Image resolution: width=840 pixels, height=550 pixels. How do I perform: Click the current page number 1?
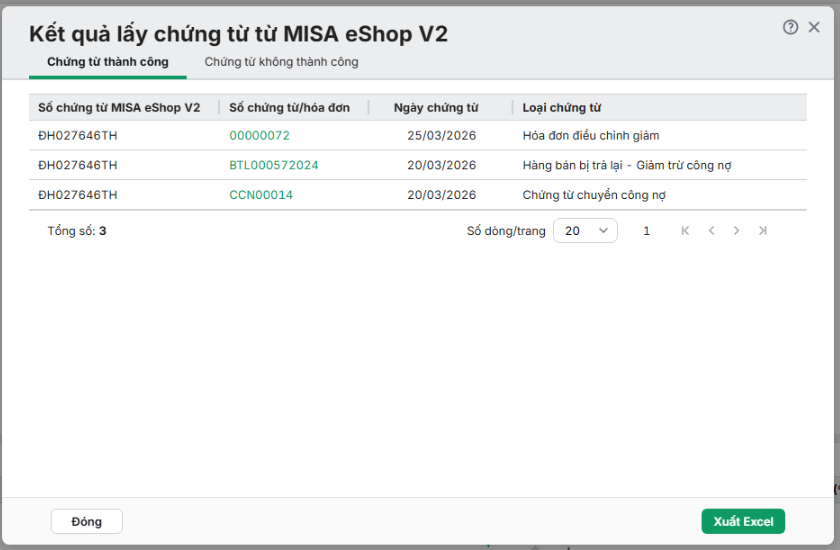coord(647,231)
